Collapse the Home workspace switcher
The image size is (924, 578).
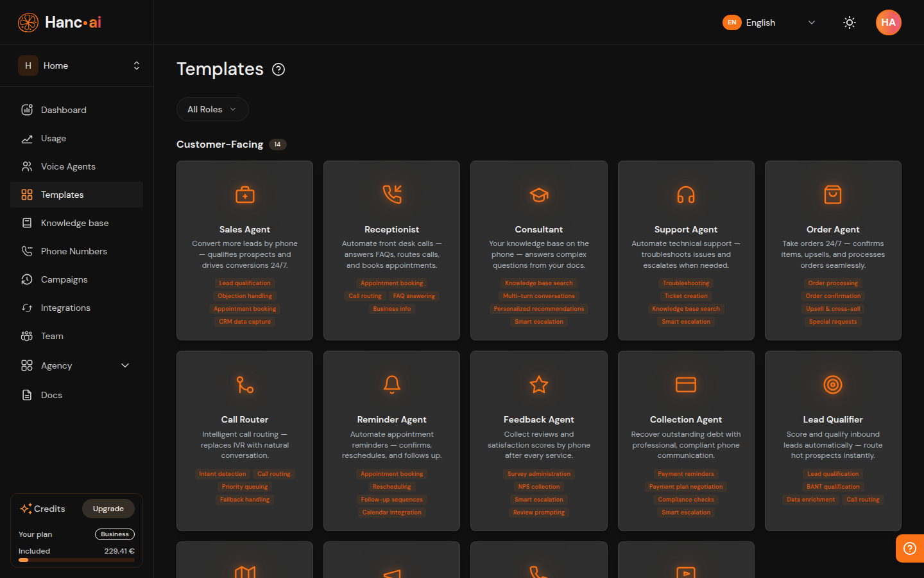pyautogui.click(x=137, y=65)
